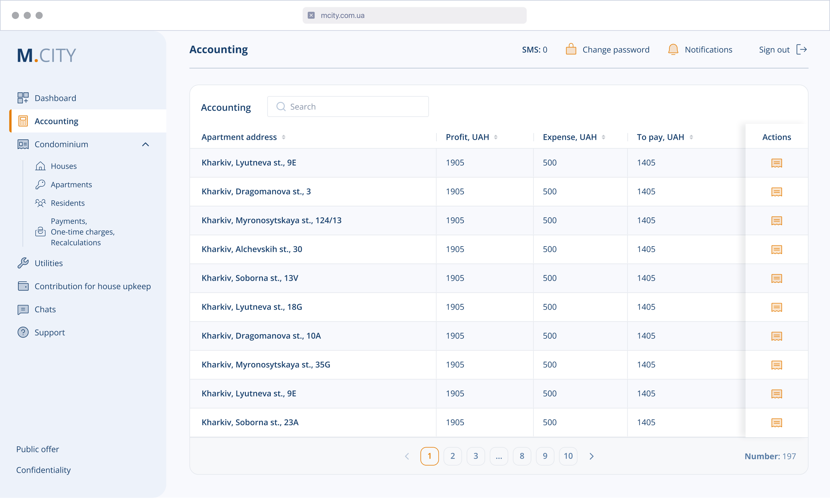Go to next page arrow
The width and height of the screenshot is (830, 504).
coord(591,456)
